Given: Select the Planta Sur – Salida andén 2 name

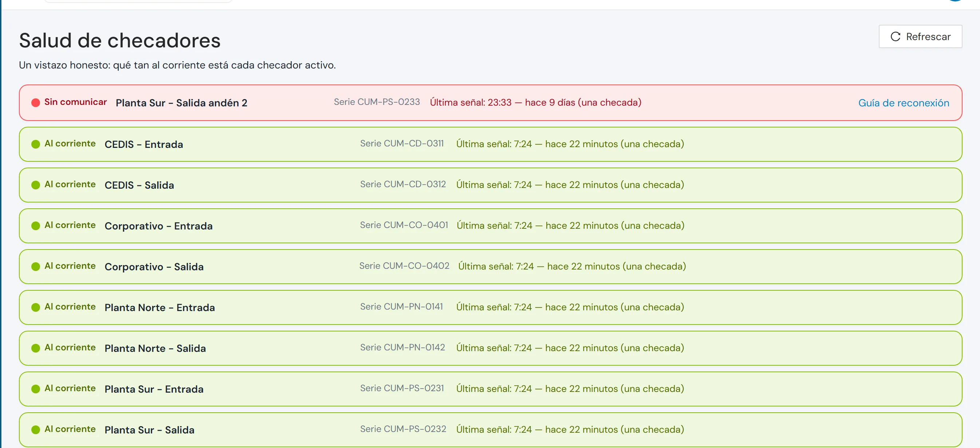Looking at the screenshot, I should coord(181,103).
